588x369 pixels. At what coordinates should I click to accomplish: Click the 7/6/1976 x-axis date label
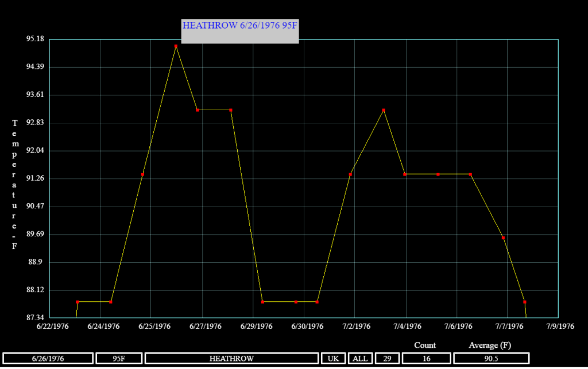[458, 327]
